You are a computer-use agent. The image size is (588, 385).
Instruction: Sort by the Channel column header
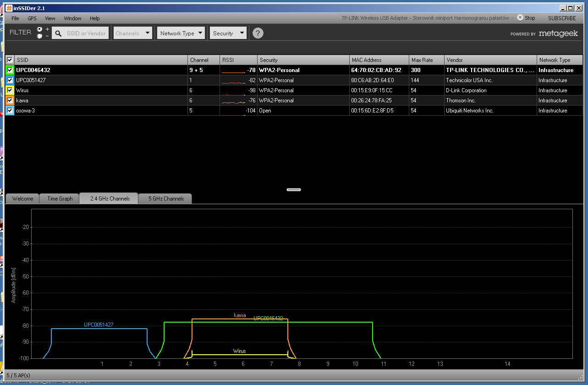point(203,60)
